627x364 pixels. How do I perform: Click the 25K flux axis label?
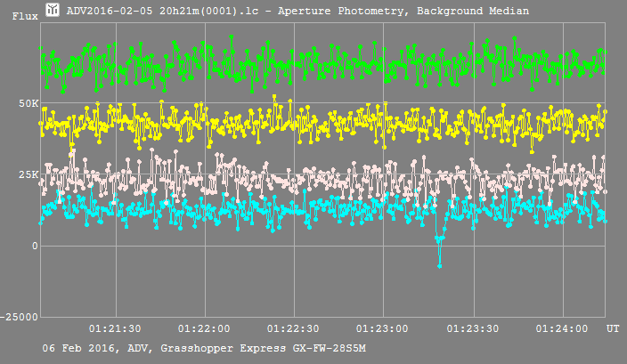pyautogui.click(x=28, y=175)
